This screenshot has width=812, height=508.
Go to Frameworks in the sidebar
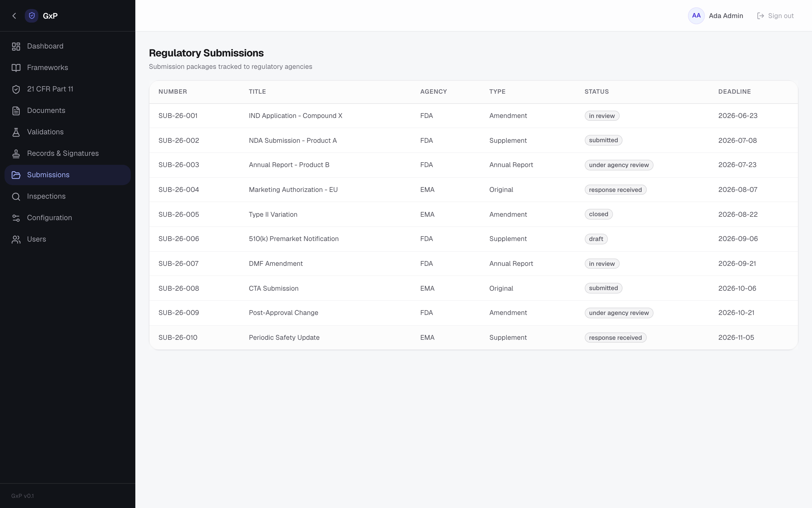point(67,68)
